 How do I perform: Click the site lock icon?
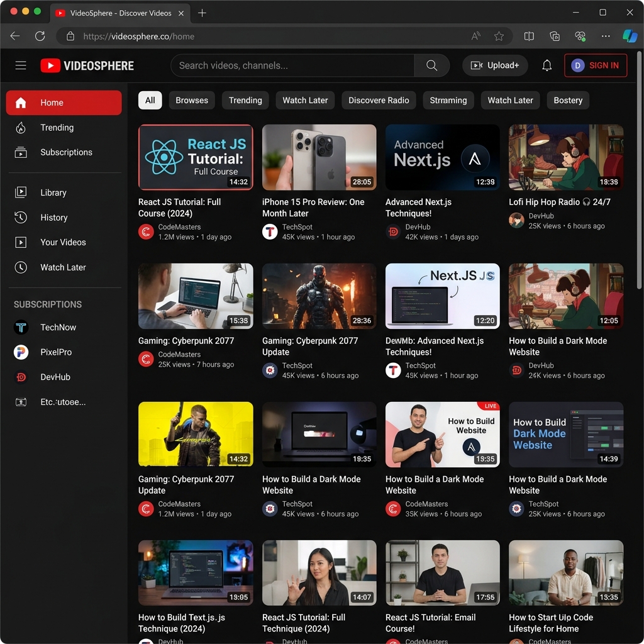click(x=70, y=36)
